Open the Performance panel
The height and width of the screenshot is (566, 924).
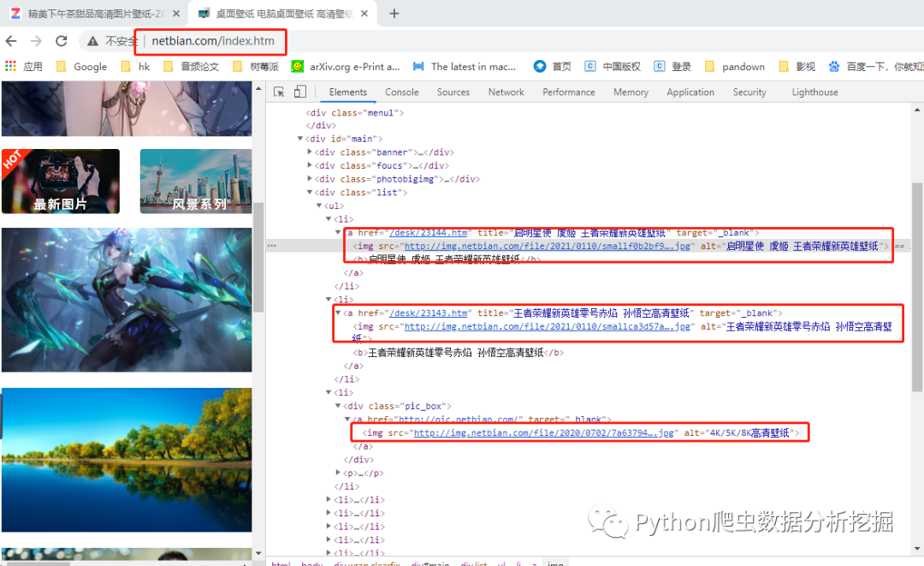coord(569,92)
